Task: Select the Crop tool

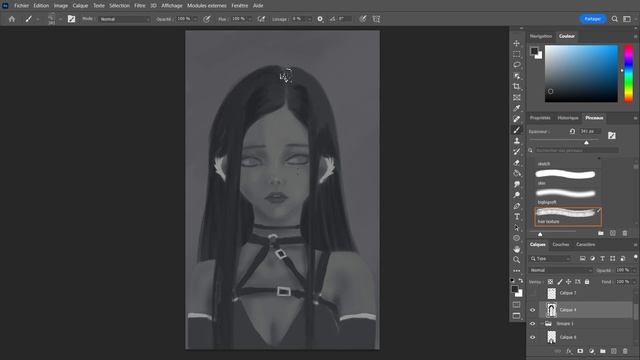Action: tap(517, 87)
